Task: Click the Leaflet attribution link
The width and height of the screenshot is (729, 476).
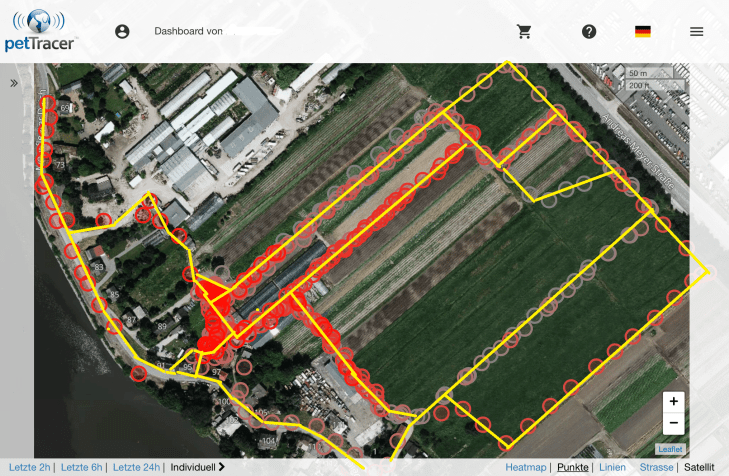Action: [x=669, y=449]
